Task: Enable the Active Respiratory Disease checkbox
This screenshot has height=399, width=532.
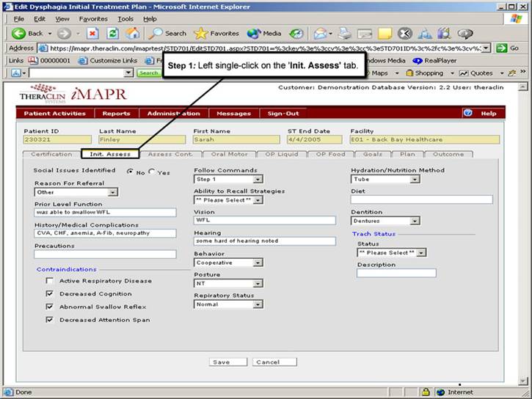Action: 49,281
